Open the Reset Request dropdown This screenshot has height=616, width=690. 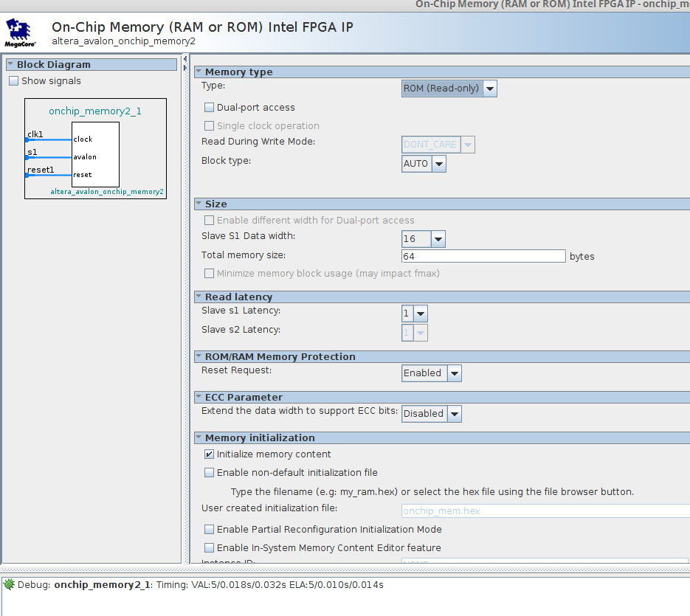click(431, 373)
